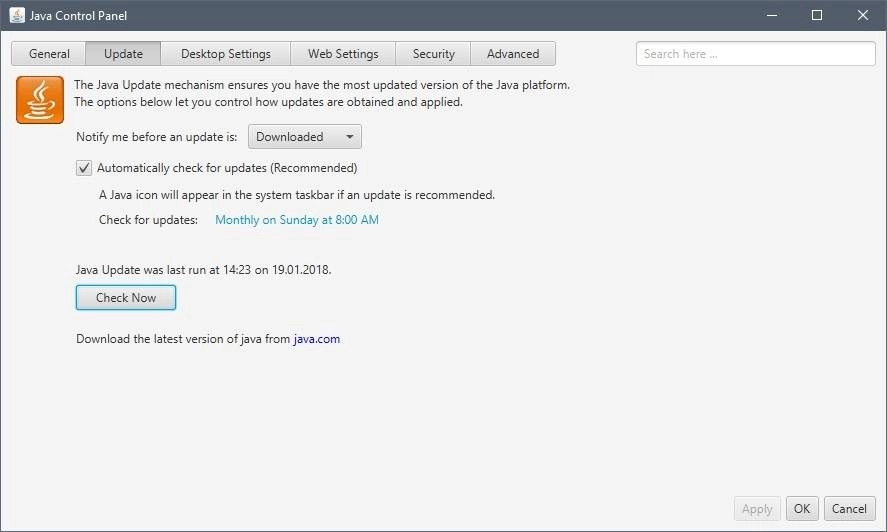Image resolution: width=887 pixels, height=532 pixels.
Task: Click the 'Notify me before an update is:' label
Action: coord(157,137)
